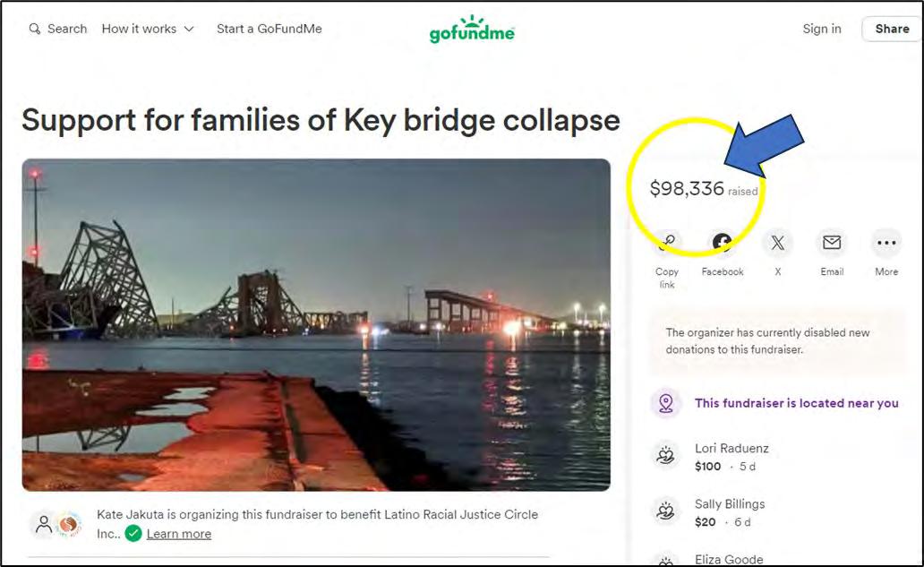The height and width of the screenshot is (567, 924).
Task: Expand the How it works menu
Action: pyautogui.click(x=148, y=29)
